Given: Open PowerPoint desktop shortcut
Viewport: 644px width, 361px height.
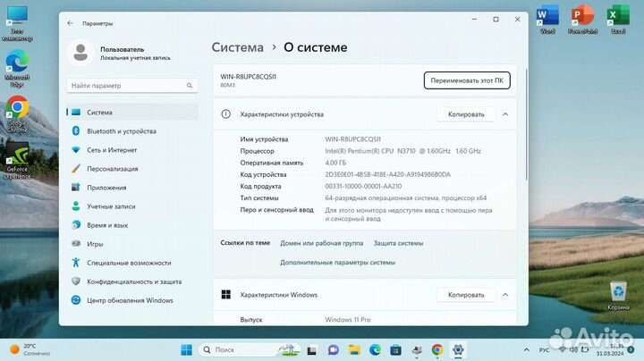Looking at the screenshot, I should click(583, 20).
